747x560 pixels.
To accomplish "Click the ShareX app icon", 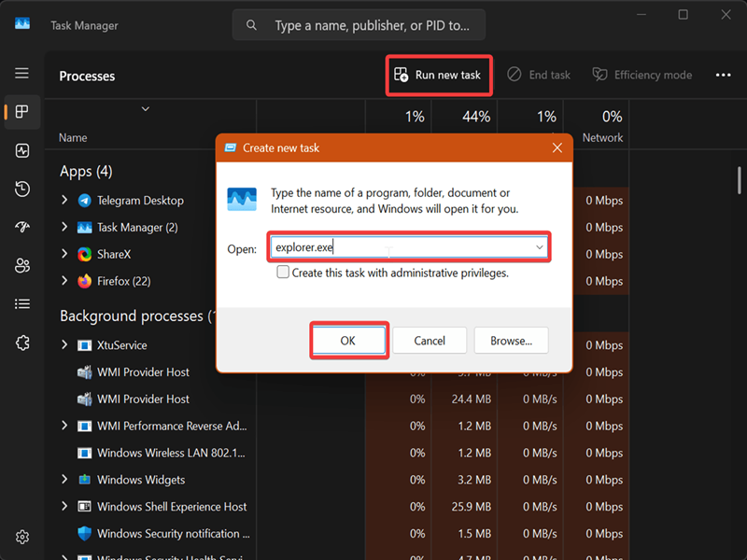I will (x=84, y=254).
